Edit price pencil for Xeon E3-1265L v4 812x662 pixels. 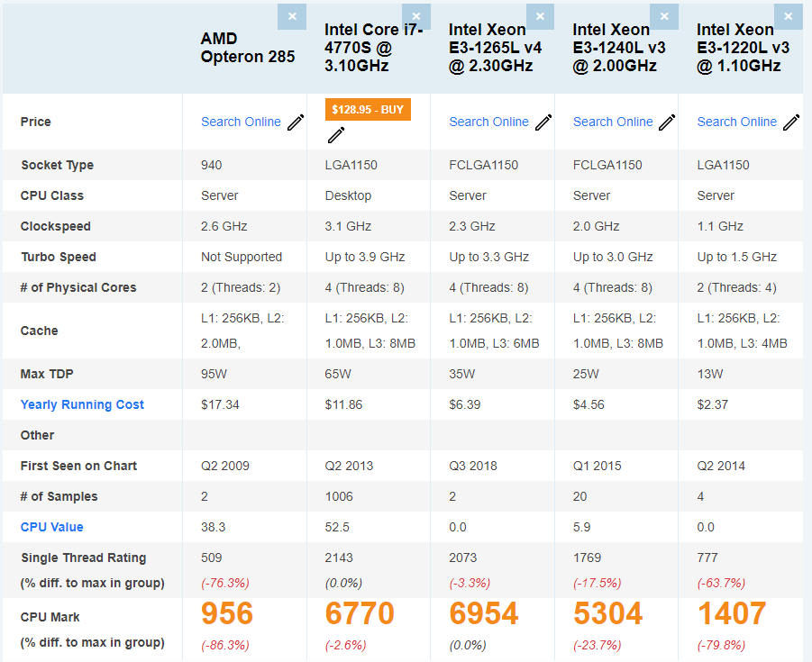[x=543, y=122]
